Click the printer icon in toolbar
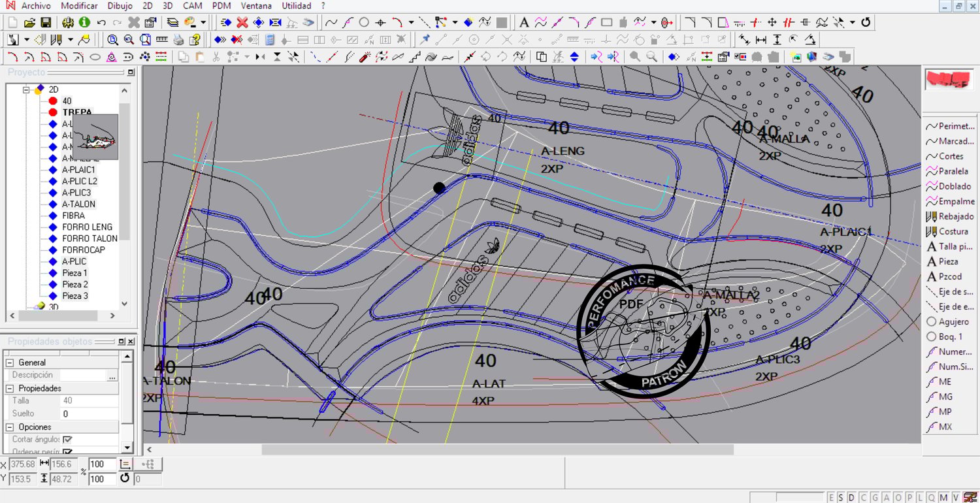 click(178, 40)
